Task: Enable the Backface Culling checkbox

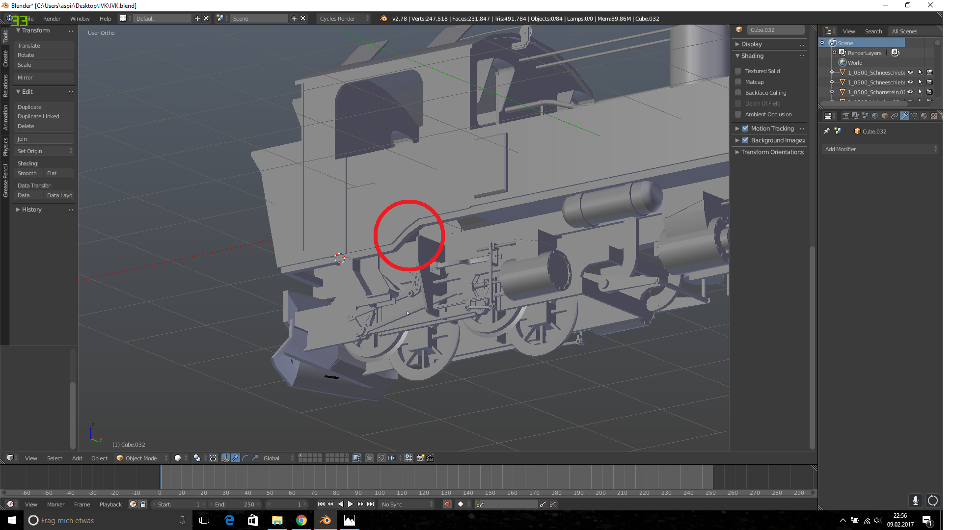Action: 738,93
